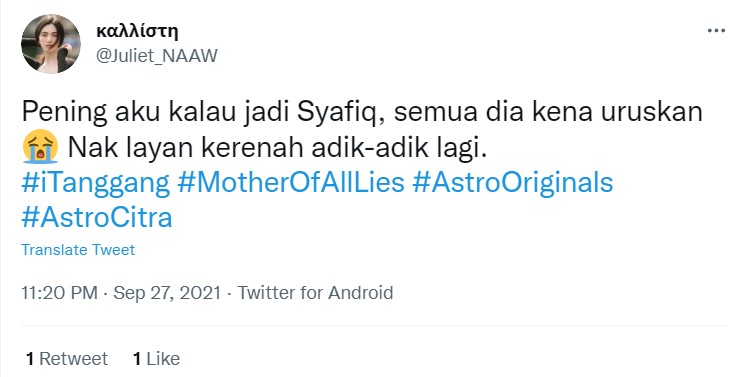740x377 pixels.
Task: Open the #AstroCitra hashtag
Action: 97,218
